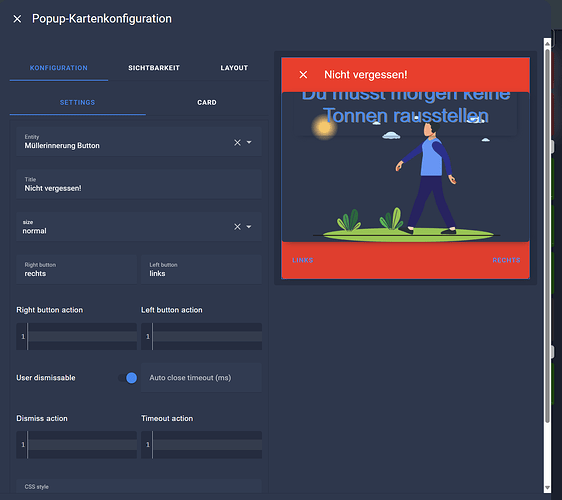Click the LINKS button in preview
This screenshot has width=562, height=500.
[303, 260]
